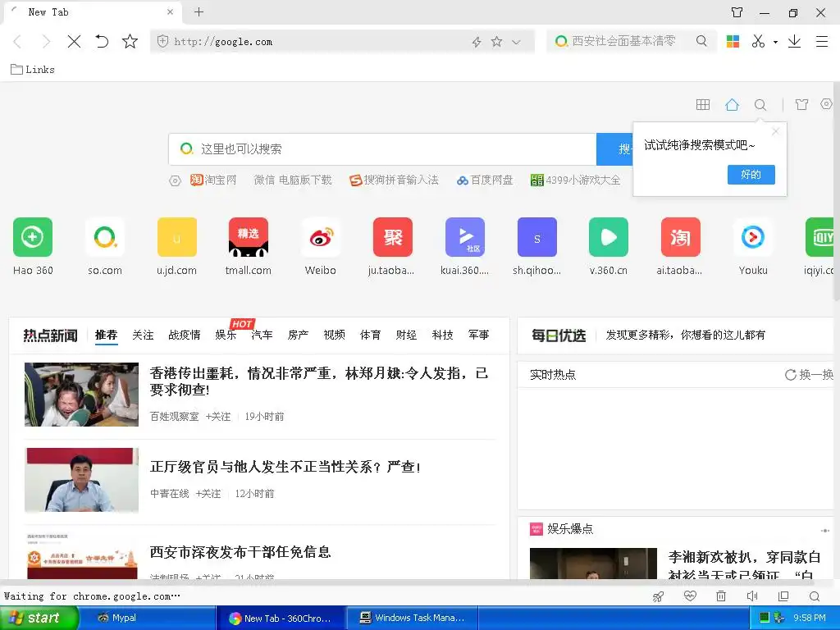Expand the screenshot tool dropdown arrow
This screenshot has height=630, width=840.
(775, 42)
